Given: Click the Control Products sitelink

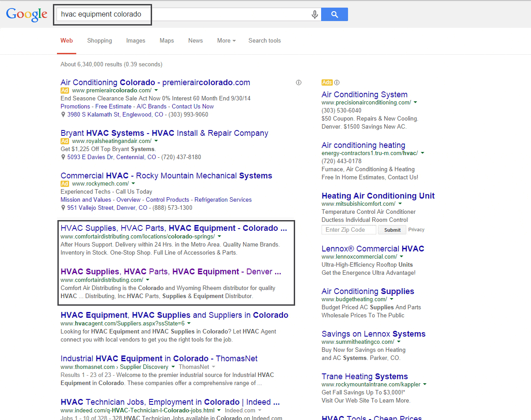Looking at the screenshot, I should coord(167,200).
